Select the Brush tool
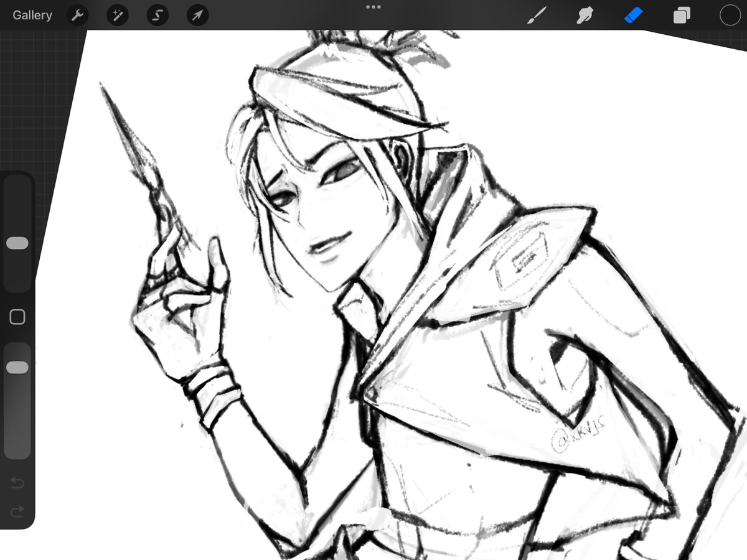 536,16
